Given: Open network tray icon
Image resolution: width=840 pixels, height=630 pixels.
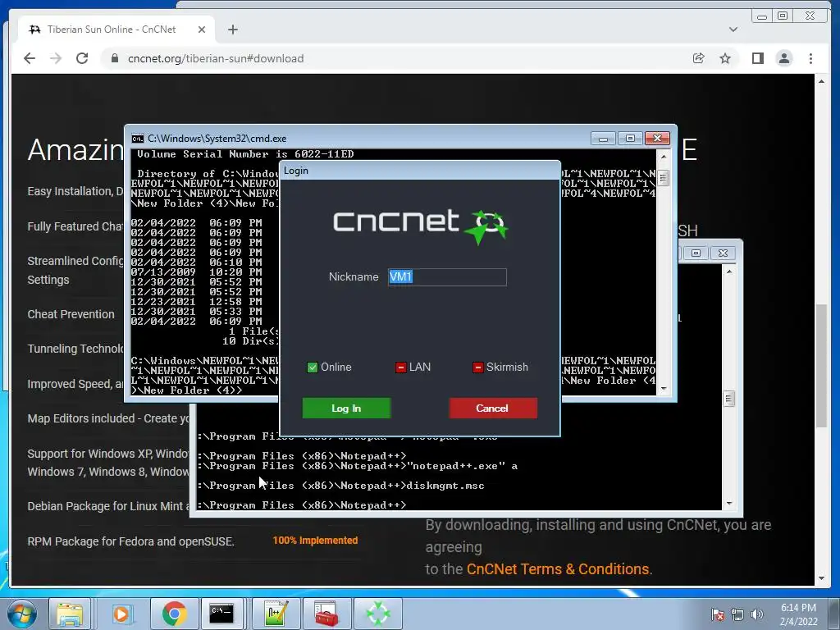Looking at the screenshot, I should pos(737,614).
